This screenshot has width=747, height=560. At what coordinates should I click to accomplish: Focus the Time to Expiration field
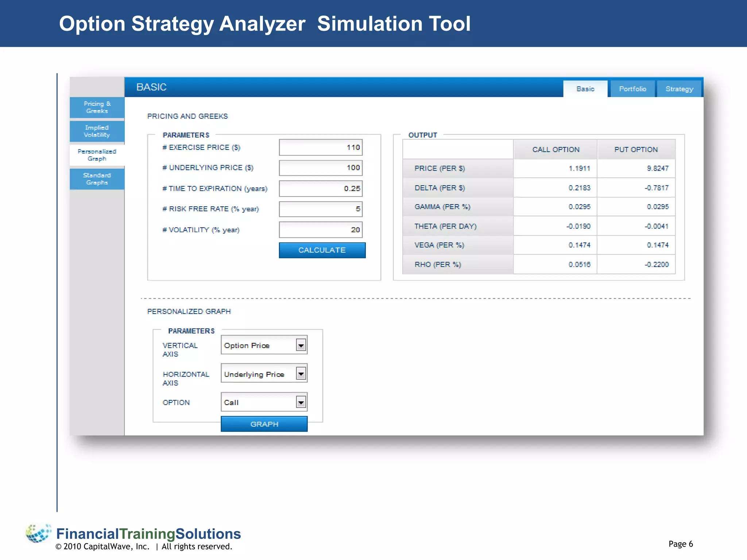[x=321, y=188]
